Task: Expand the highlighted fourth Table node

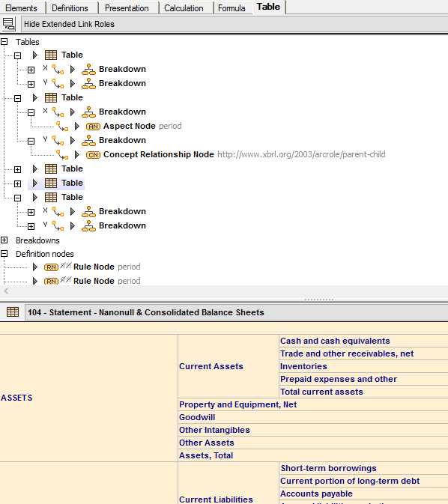Action: click(18, 184)
